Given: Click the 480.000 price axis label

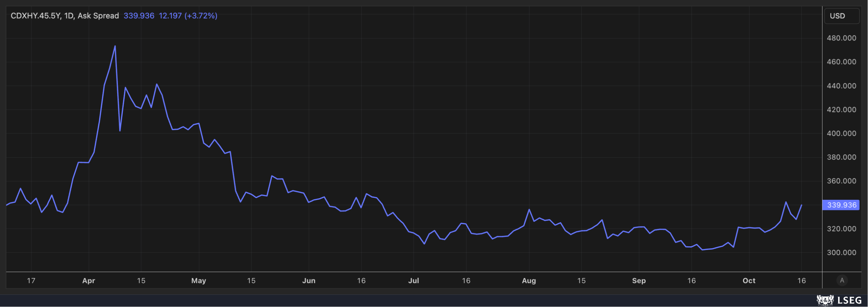Looking at the screenshot, I should pos(841,38).
